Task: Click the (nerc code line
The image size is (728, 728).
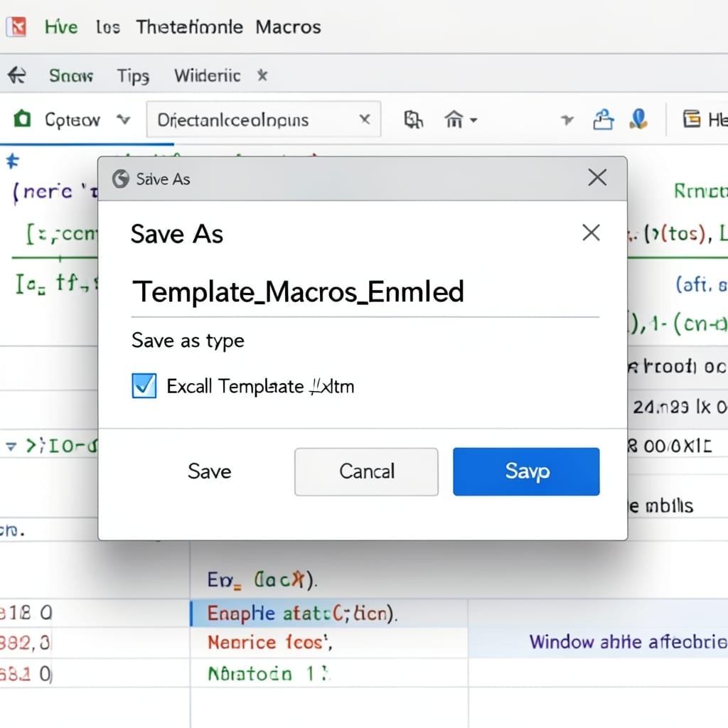Action: click(x=55, y=191)
